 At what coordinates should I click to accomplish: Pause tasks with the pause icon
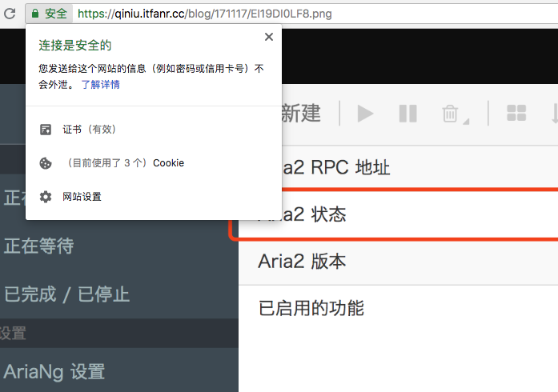407,114
